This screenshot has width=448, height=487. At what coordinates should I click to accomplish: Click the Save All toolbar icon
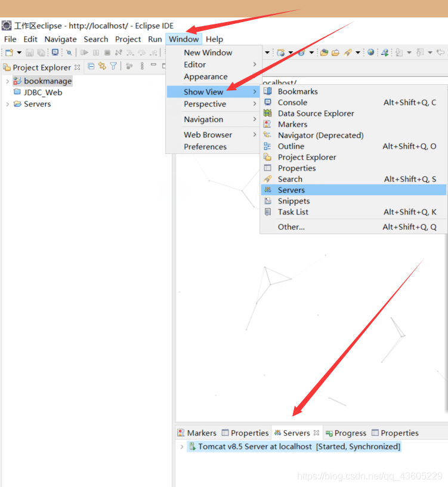tap(41, 53)
